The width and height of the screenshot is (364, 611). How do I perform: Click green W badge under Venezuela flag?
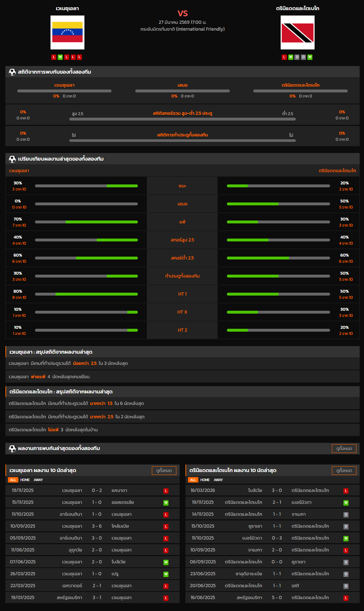60,57
